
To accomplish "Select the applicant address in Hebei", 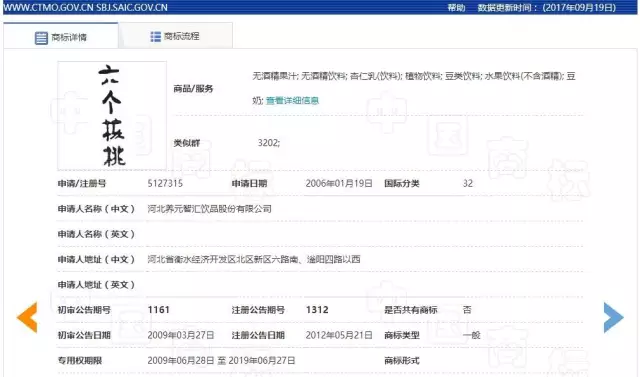I will coord(254,259).
